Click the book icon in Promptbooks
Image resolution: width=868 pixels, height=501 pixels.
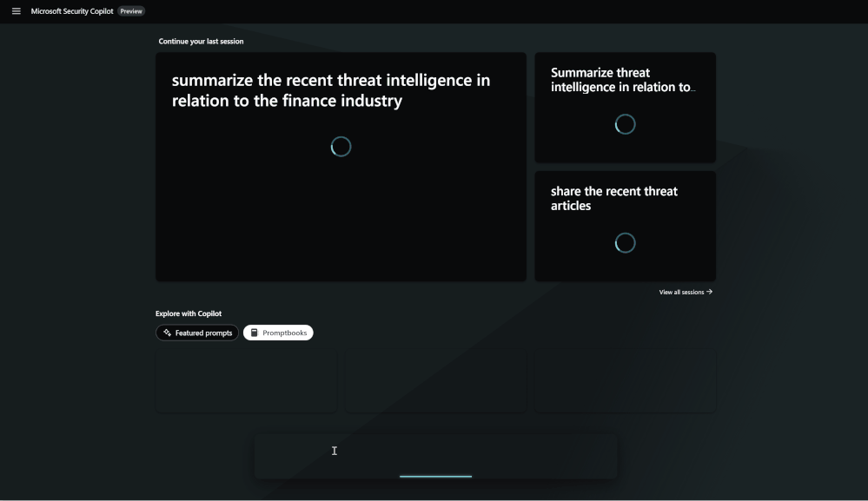(x=254, y=333)
